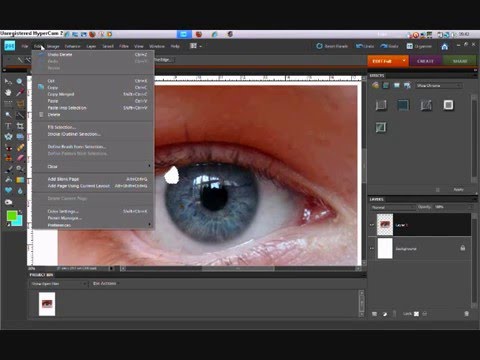Choose Stroke (Outline) Selection entry
The image size is (480, 360).
(x=94, y=134)
